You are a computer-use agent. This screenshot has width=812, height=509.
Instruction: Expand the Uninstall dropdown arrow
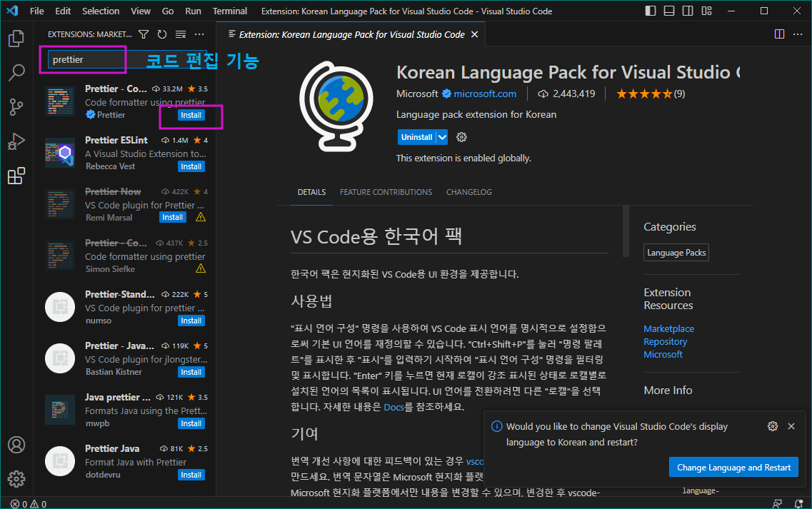[442, 137]
